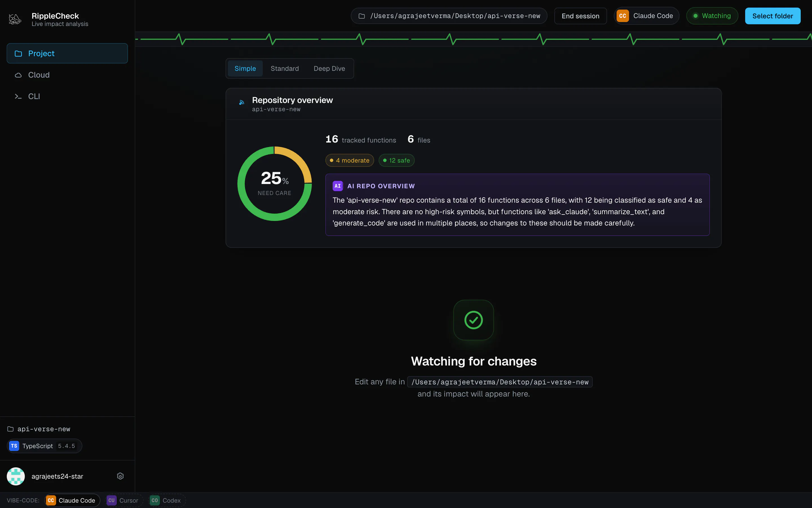End the current session

580,16
